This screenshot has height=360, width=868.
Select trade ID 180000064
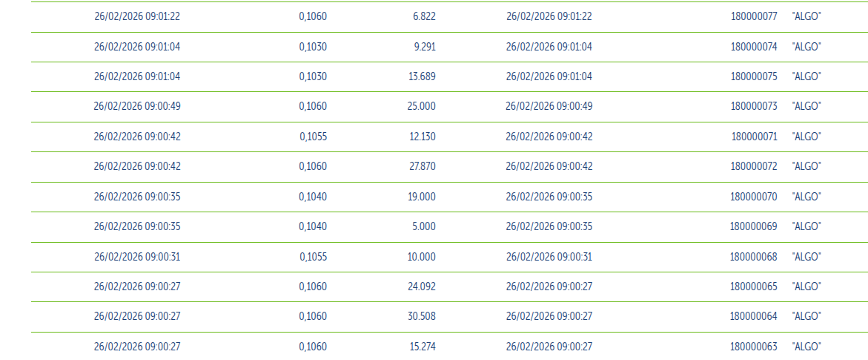(x=753, y=317)
